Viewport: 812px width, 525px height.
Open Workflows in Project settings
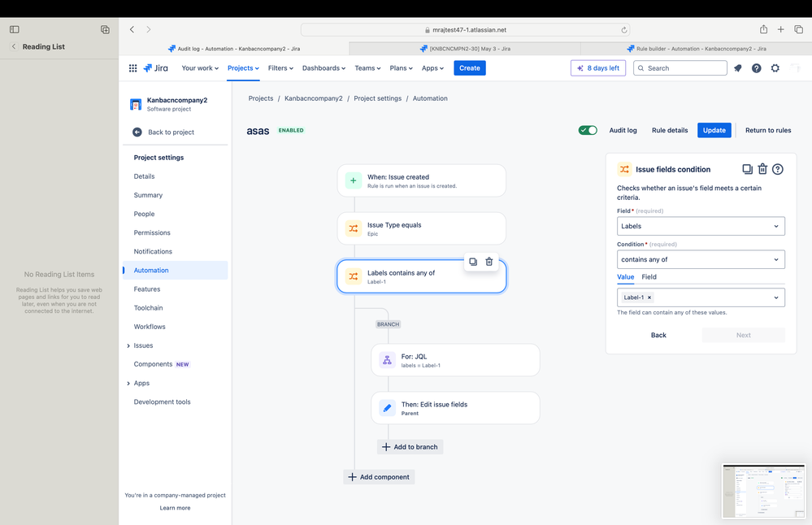(x=150, y=327)
